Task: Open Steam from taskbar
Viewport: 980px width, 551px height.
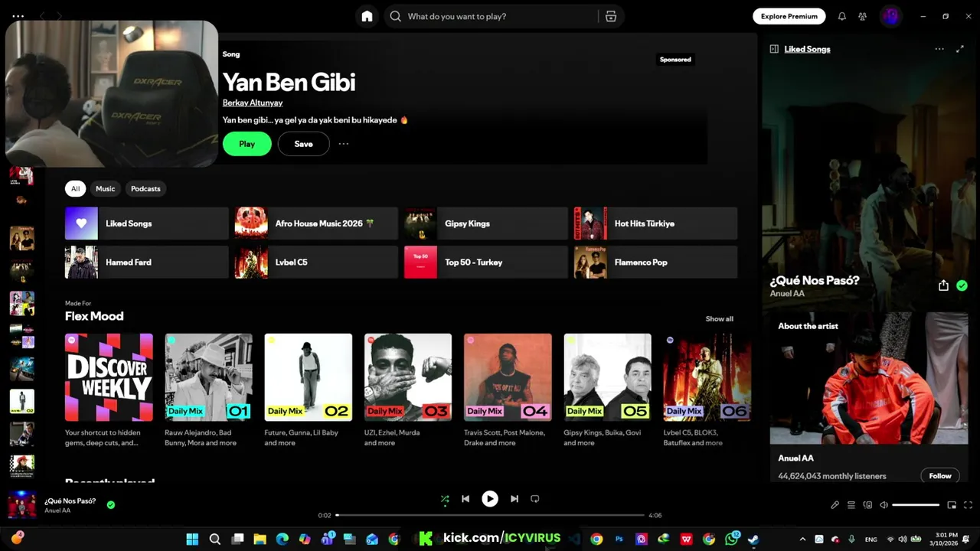Action: click(x=753, y=539)
